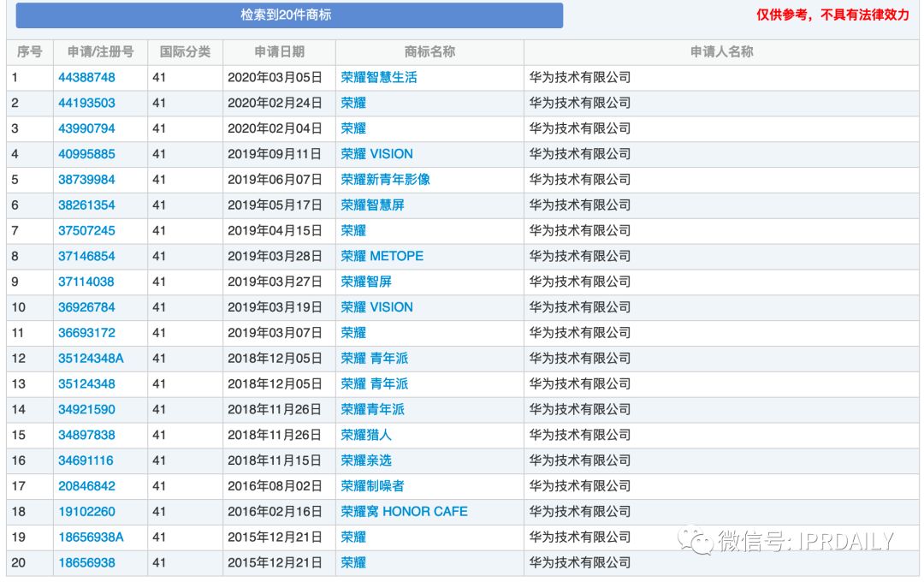Open trademark 荣耀窝 HONOR CAFE

click(x=404, y=512)
